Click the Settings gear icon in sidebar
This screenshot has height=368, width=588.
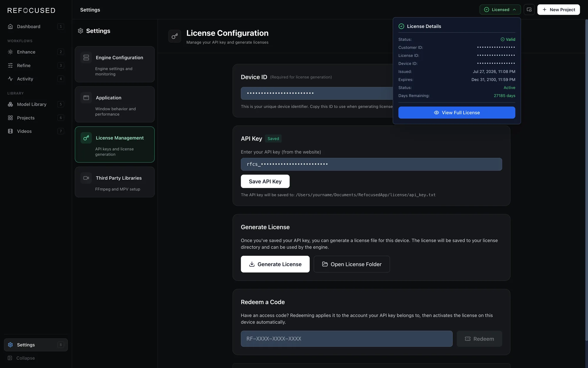click(10, 345)
